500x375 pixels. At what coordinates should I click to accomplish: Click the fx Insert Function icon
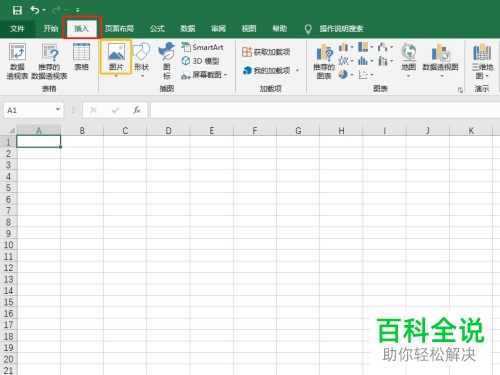(x=136, y=110)
